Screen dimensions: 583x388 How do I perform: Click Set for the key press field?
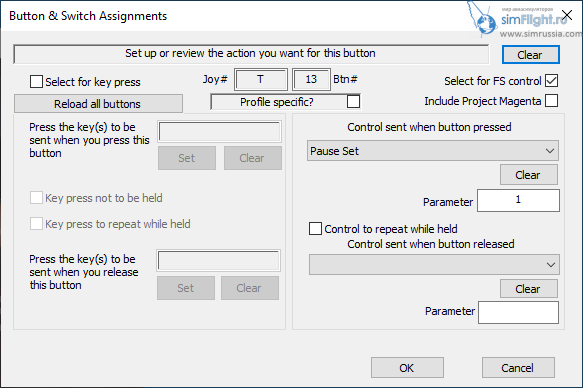click(x=187, y=158)
